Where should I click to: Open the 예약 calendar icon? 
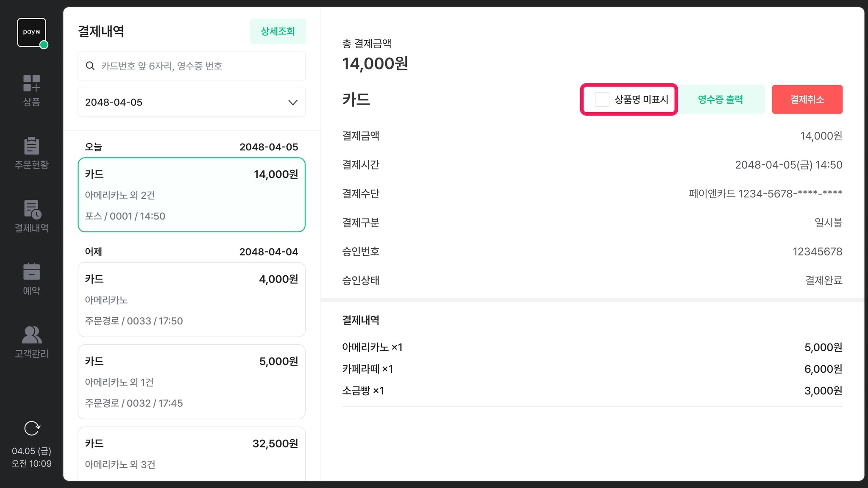coord(31,272)
